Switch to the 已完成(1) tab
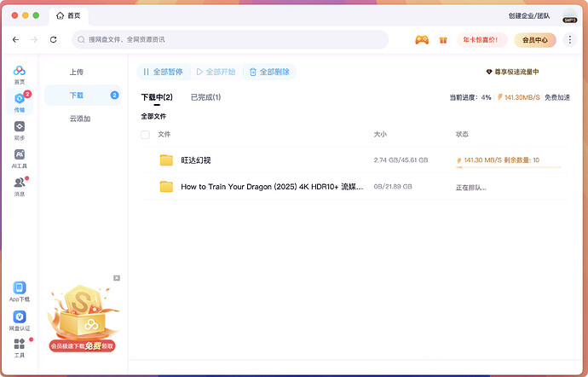 point(205,97)
